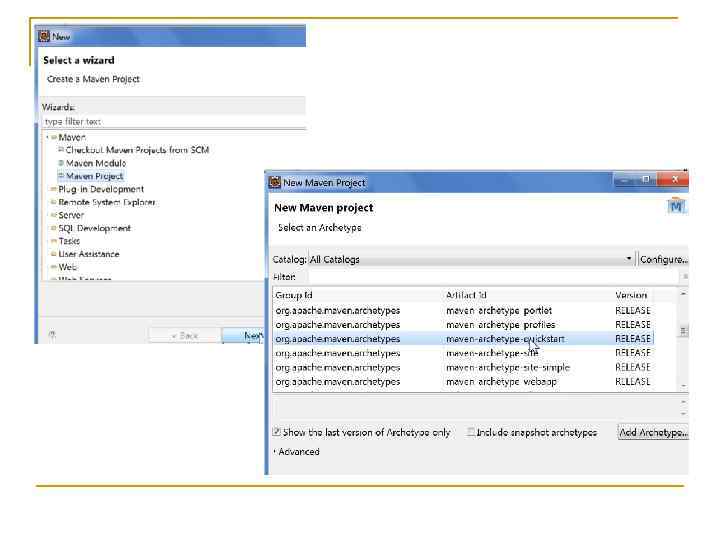Screen dimensions: 720x540
Task: Close the New Maven Project window
Action: [675, 179]
